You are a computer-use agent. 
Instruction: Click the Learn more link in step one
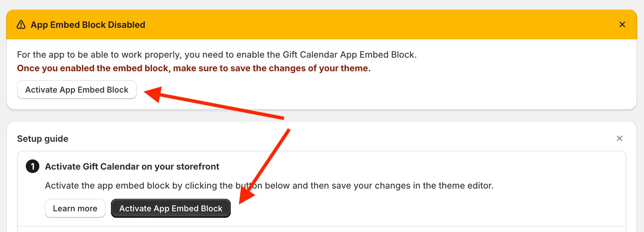coord(75,208)
